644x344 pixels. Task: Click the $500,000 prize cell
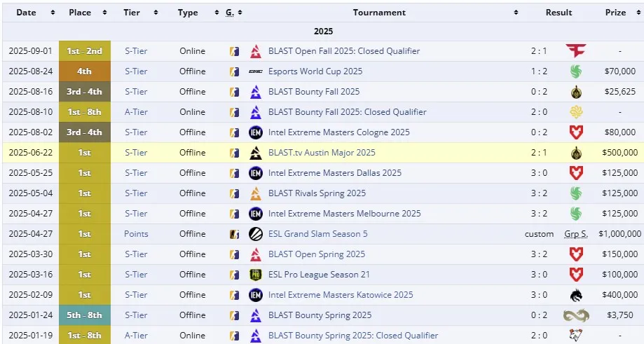click(x=619, y=153)
